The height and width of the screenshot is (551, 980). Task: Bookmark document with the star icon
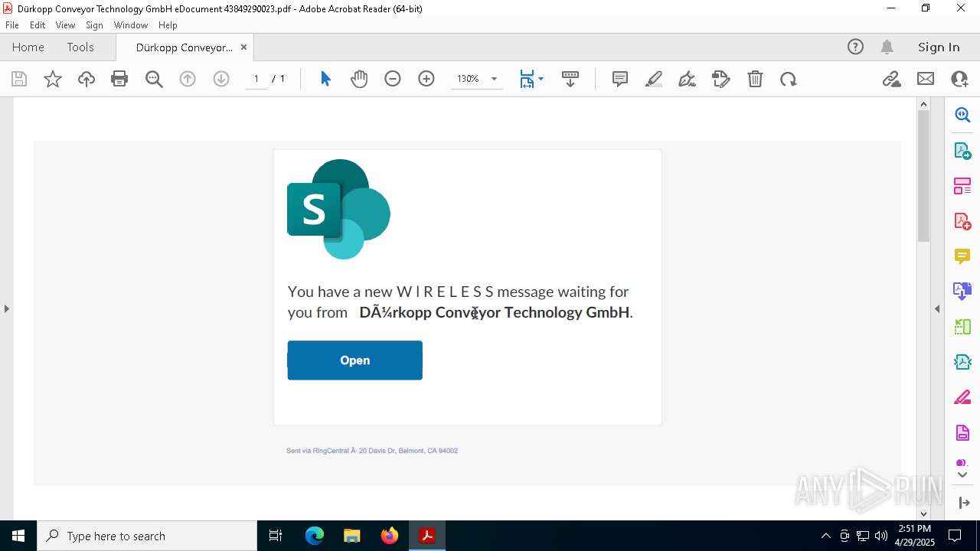point(53,79)
